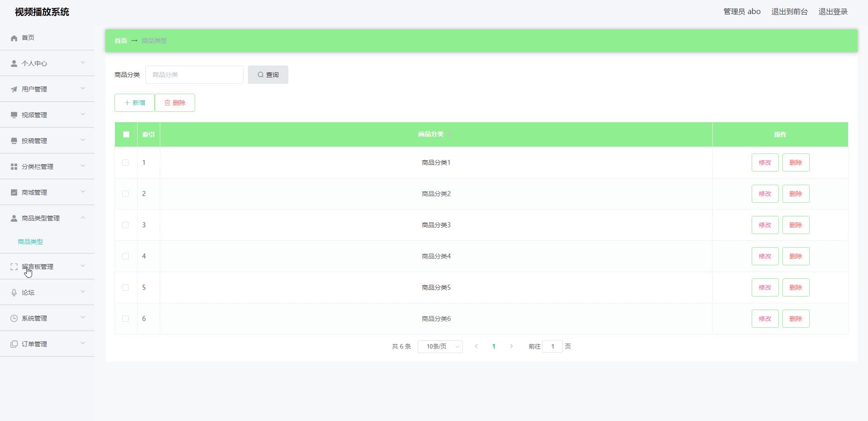This screenshot has width=868, height=421.
Task: Check the box for row 商品分类3
Action: 125,225
